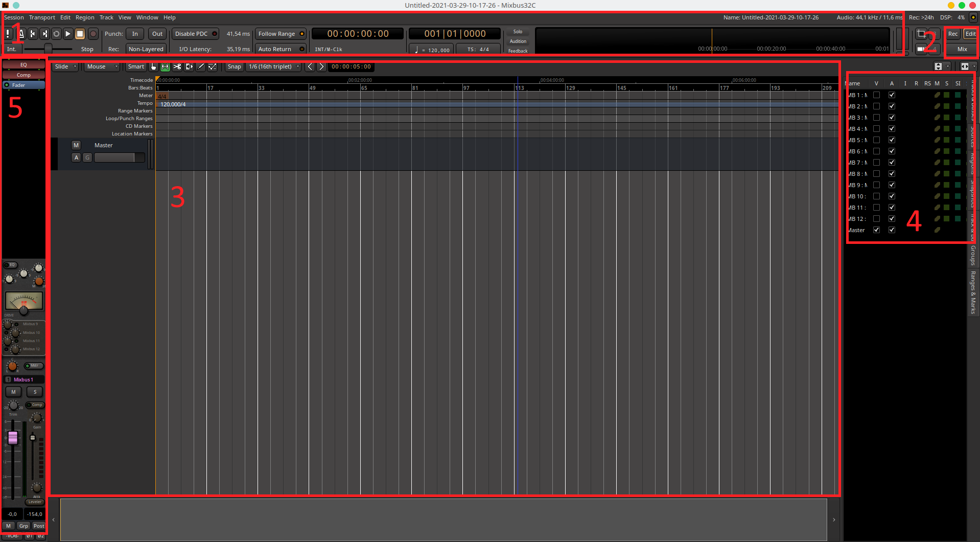Toggle the metronome click button
Image resolution: width=980 pixels, height=542 pixels.
tap(21, 34)
